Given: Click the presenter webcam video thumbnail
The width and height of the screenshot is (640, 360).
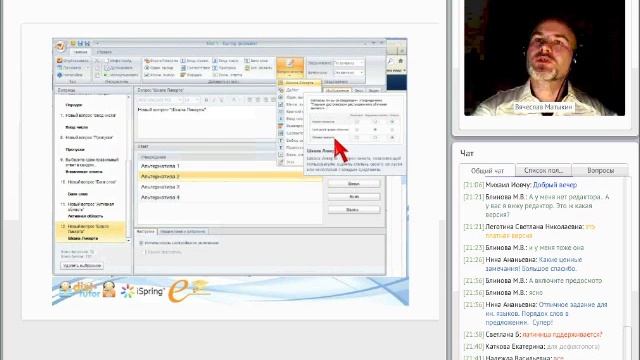Looking at the screenshot, I should coord(544,58).
